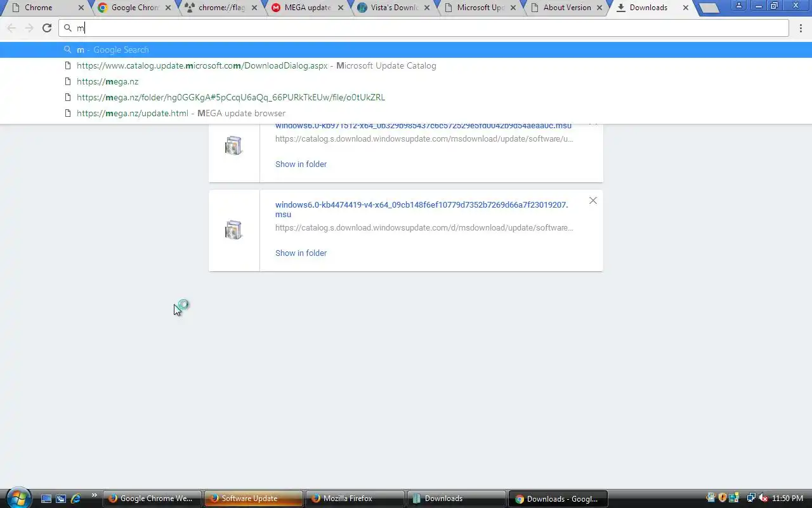Open Mozilla Firefox taskbar button
812x508 pixels.
pyautogui.click(x=354, y=498)
